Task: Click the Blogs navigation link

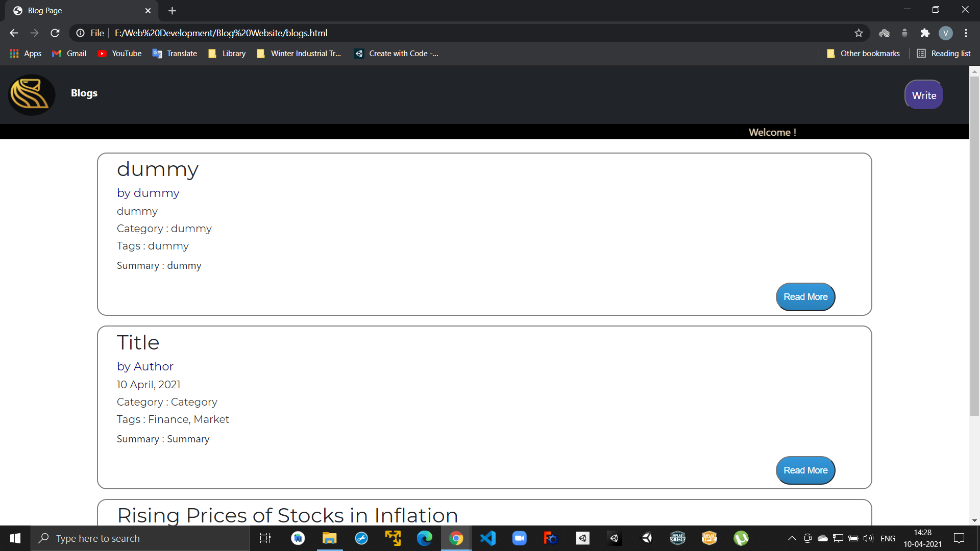Action: pyautogui.click(x=84, y=93)
